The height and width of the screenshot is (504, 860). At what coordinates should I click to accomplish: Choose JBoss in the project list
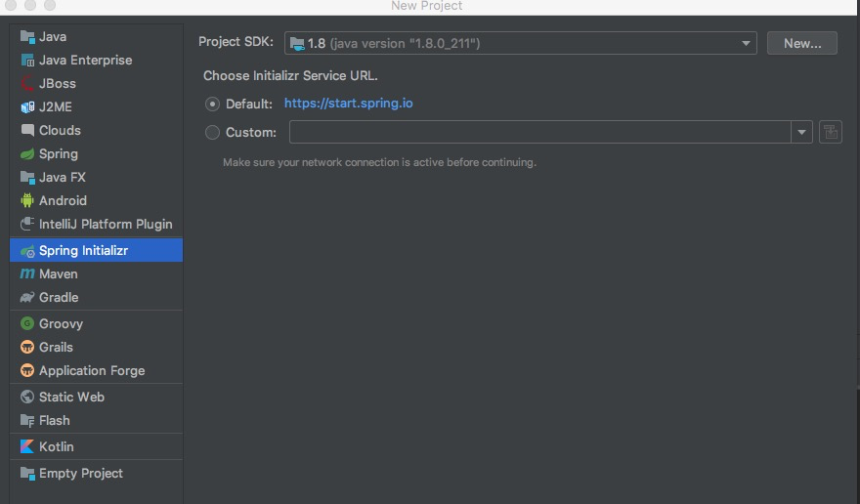click(x=96, y=83)
